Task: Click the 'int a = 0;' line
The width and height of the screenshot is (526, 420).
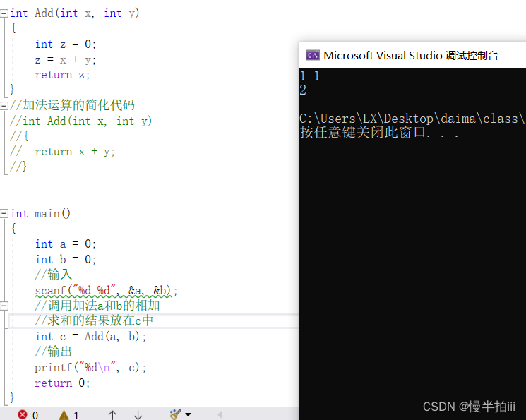Action: click(66, 244)
